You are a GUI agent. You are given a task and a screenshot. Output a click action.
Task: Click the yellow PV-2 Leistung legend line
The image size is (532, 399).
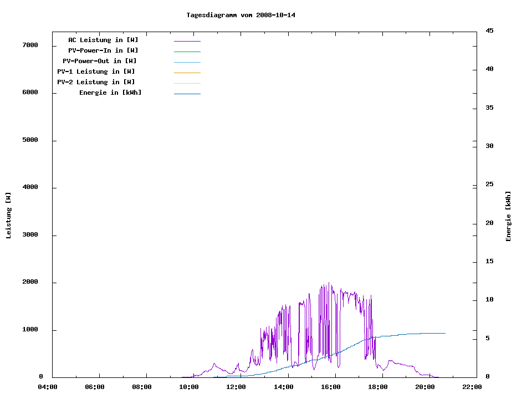click(x=187, y=83)
